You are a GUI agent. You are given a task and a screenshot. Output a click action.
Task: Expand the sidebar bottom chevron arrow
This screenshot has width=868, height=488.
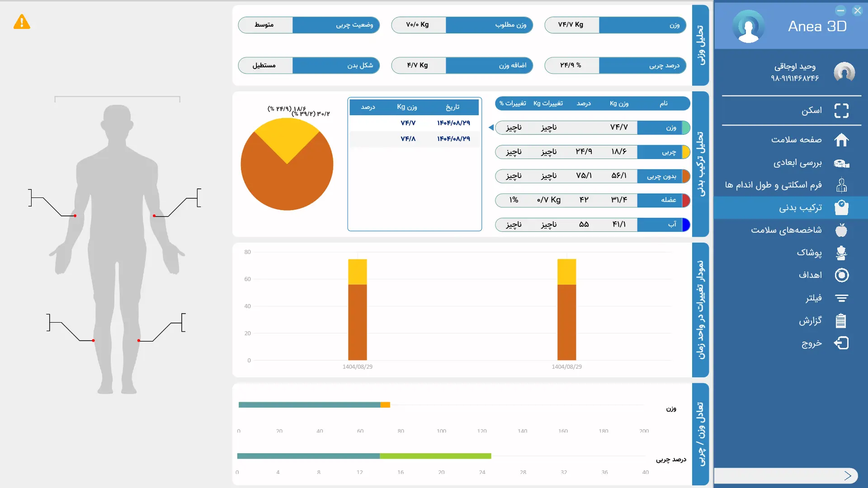(x=848, y=475)
